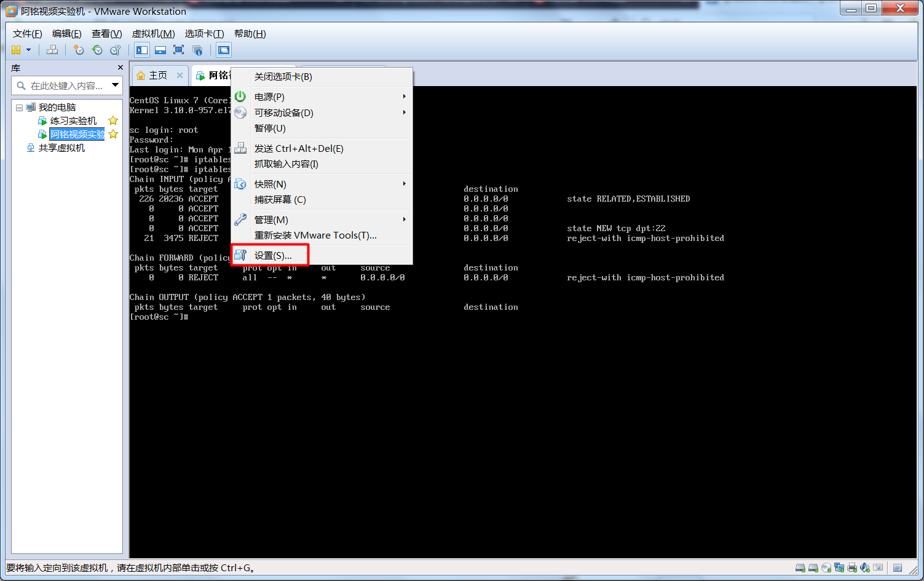The image size is (924, 581).
Task: Select the 练习实验机 virtual machine
Action: coord(74,121)
